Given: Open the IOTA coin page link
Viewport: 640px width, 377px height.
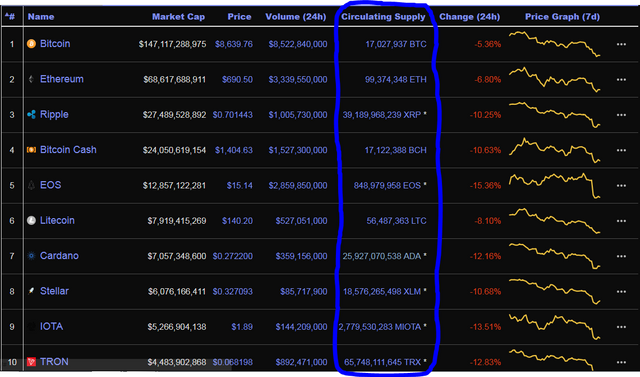Looking at the screenshot, I should pos(51,327).
